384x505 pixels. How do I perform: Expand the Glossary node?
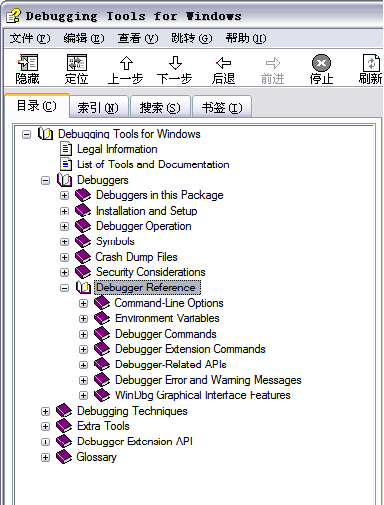point(45,457)
